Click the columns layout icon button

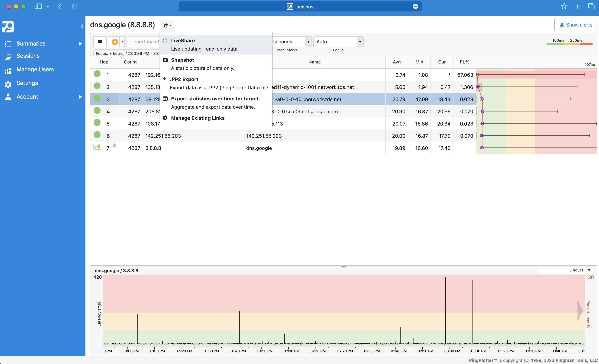(x=100, y=42)
